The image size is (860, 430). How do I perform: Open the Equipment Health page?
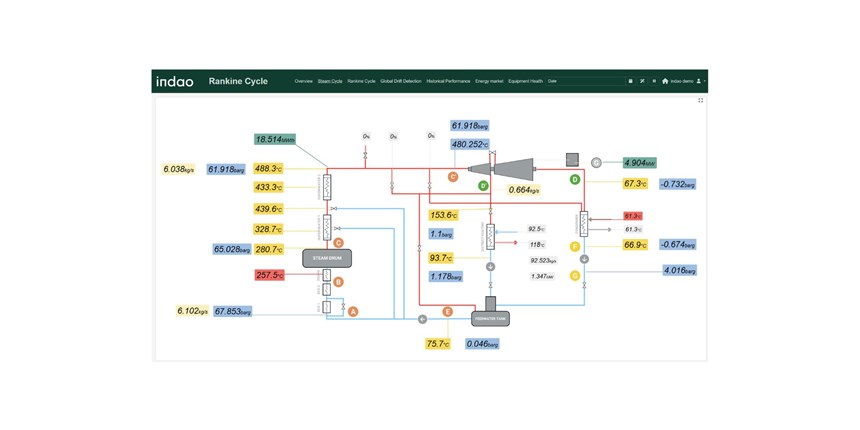525,81
